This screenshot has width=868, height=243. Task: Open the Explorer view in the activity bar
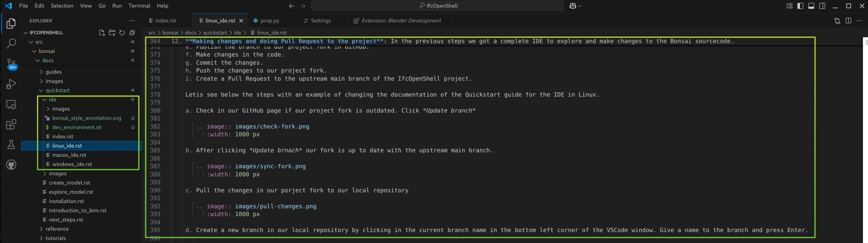11,24
